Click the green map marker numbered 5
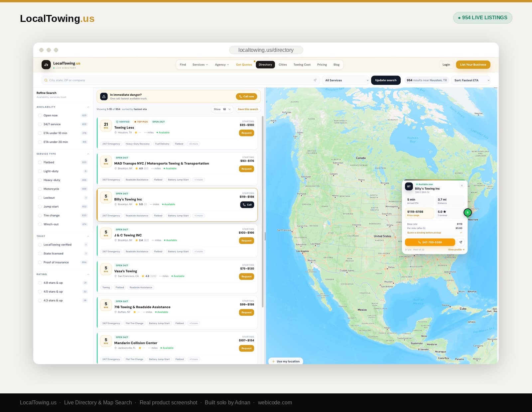Screen dimensions: 532x412 point(467,212)
